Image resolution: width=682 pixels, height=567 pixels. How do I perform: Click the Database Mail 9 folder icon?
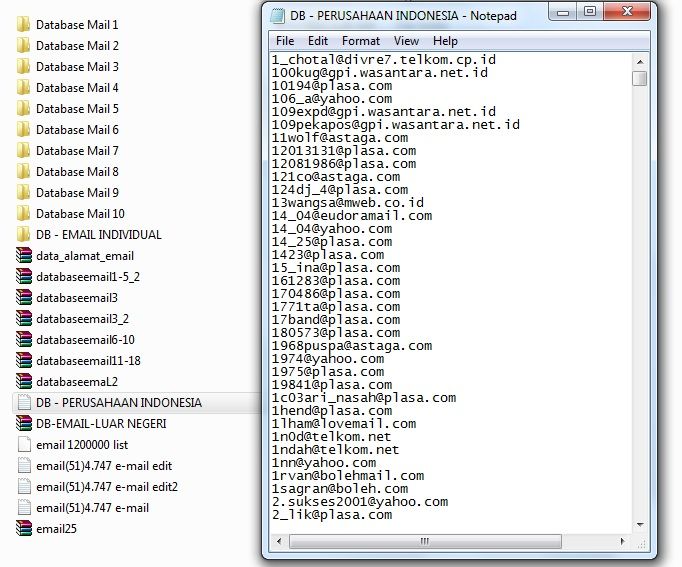(24, 193)
